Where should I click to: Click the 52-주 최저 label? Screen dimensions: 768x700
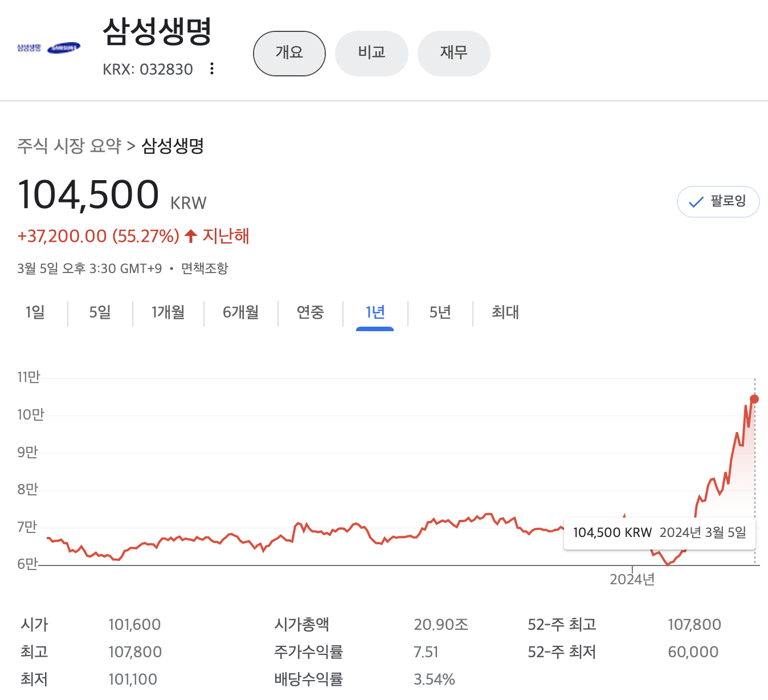pos(562,652)
